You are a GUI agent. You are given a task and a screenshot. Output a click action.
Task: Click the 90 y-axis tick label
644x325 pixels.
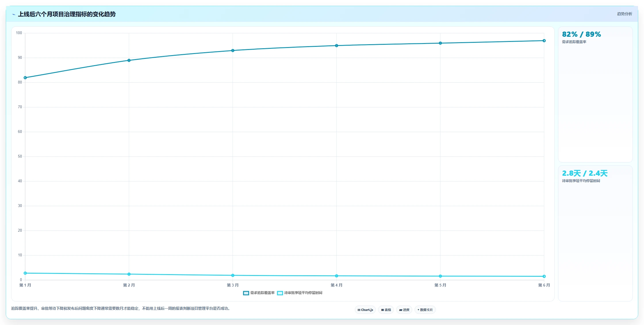click(20, 58)
